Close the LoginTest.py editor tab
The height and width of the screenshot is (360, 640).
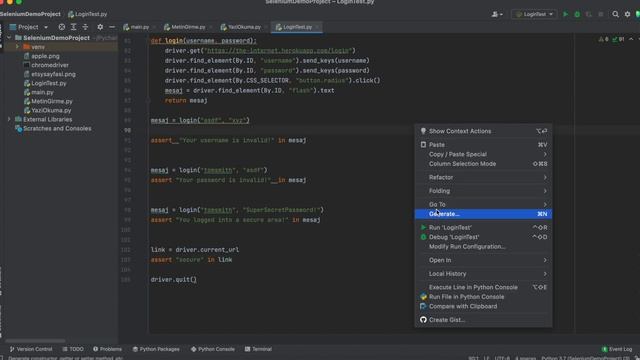(317, 27)
